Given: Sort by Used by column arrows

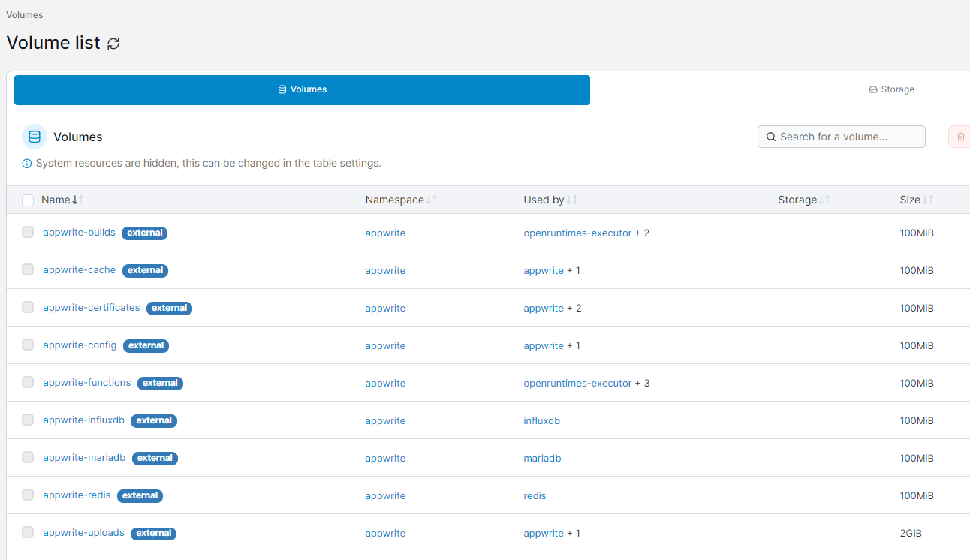Looking at the screenshot, I should [572, 200].
